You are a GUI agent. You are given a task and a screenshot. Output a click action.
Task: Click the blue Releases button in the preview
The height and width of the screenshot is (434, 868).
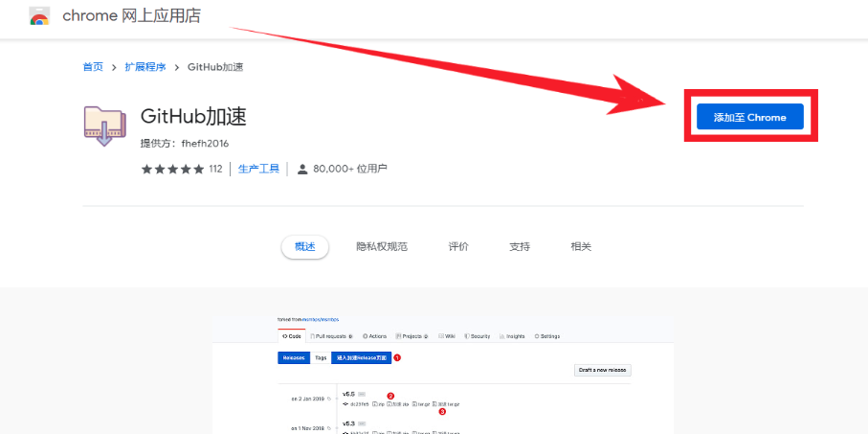(x=294, y=358)
